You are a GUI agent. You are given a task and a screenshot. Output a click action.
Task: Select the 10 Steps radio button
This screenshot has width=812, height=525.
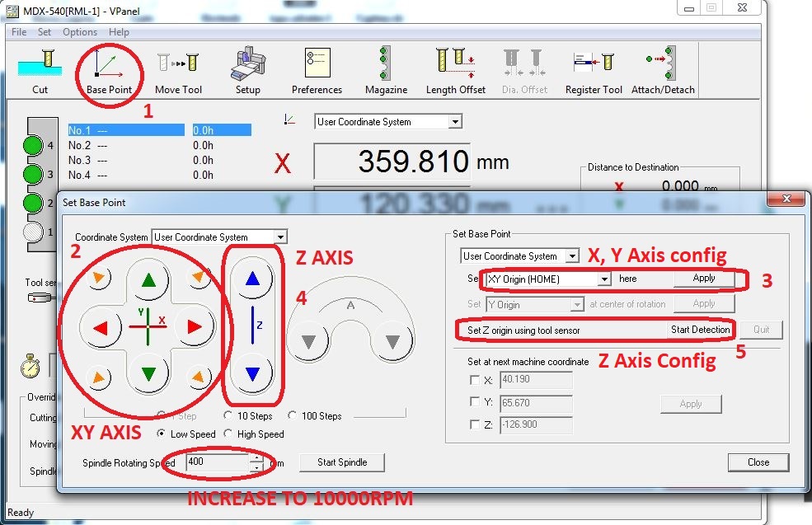click(228, 415)
